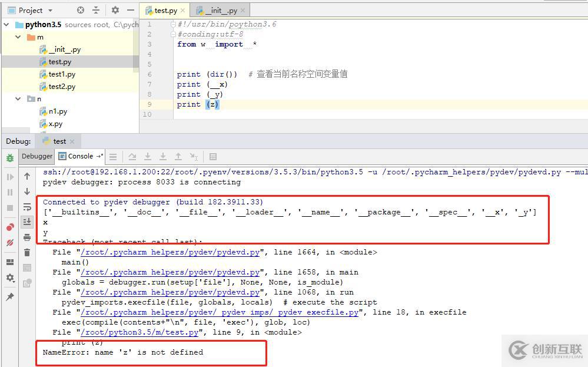Toggle Mute Breakpoints icon
This screenshot has height=367, width=588.
coord(10,243)
